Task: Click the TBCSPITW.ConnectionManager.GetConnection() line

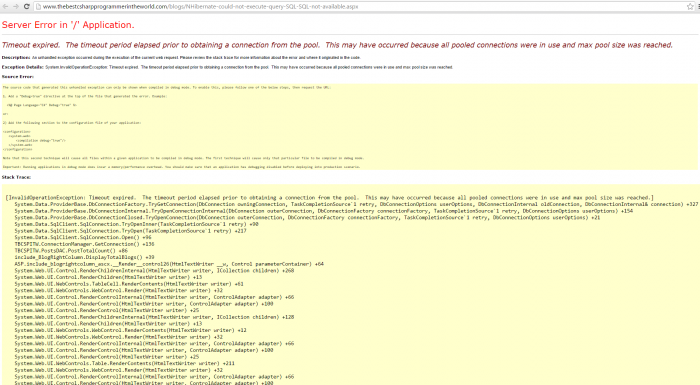Action: coord(84,244)
